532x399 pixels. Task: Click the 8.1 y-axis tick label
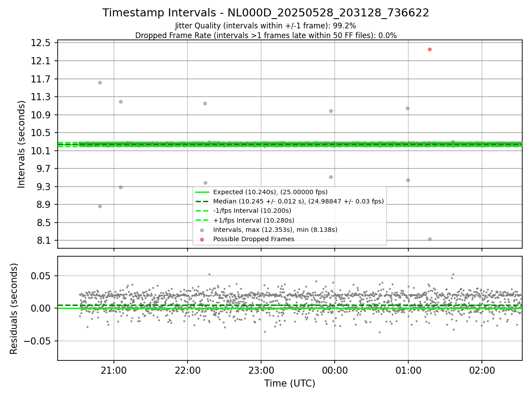tap(44, 241)
